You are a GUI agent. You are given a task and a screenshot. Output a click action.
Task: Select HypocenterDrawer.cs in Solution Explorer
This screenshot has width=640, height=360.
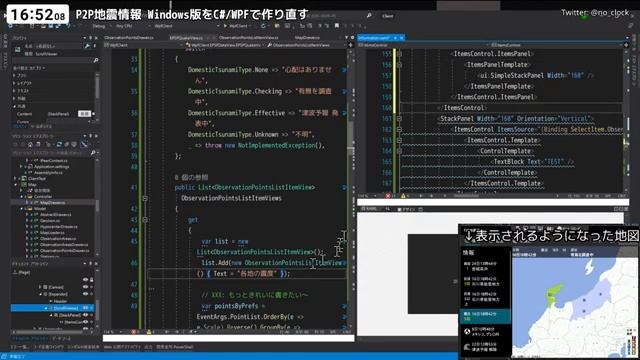pos(59,227)
